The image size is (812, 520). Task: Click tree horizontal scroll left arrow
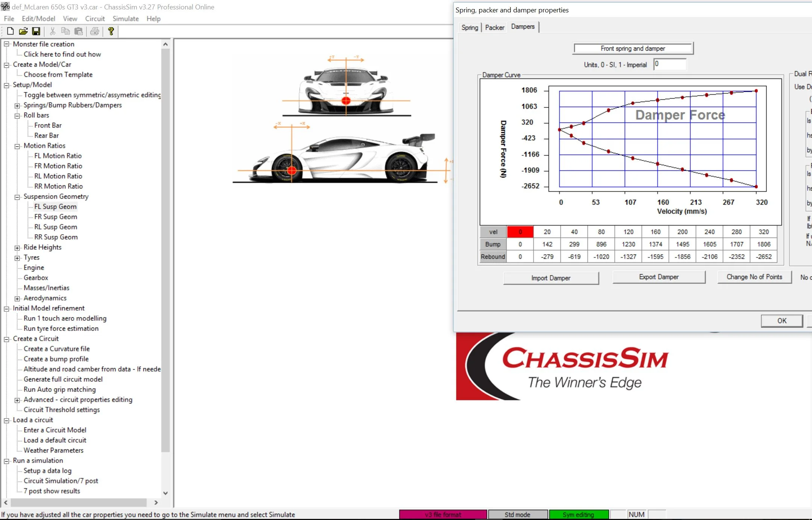click(x=6, y=503)
